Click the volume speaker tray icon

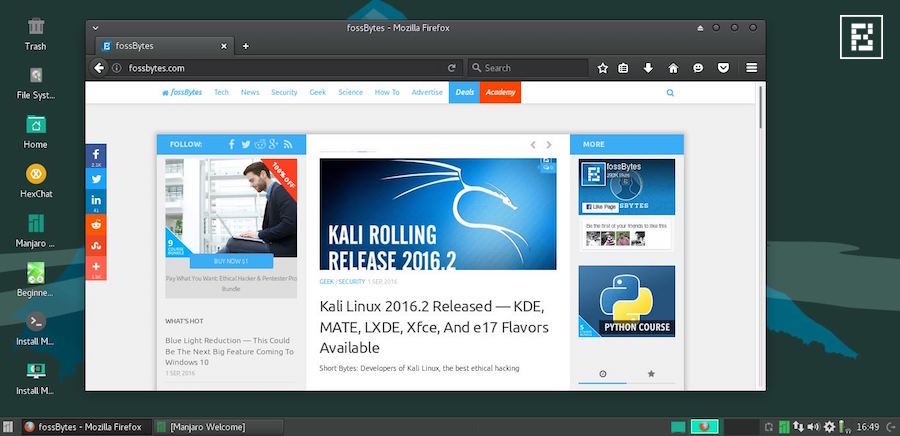click(x=813, y=427)
